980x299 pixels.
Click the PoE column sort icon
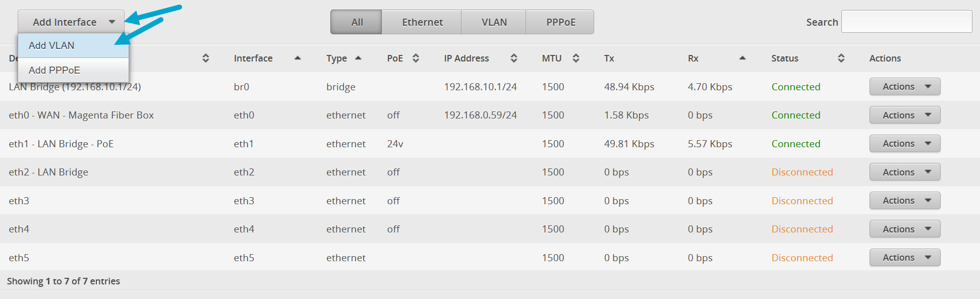[415, 58]
